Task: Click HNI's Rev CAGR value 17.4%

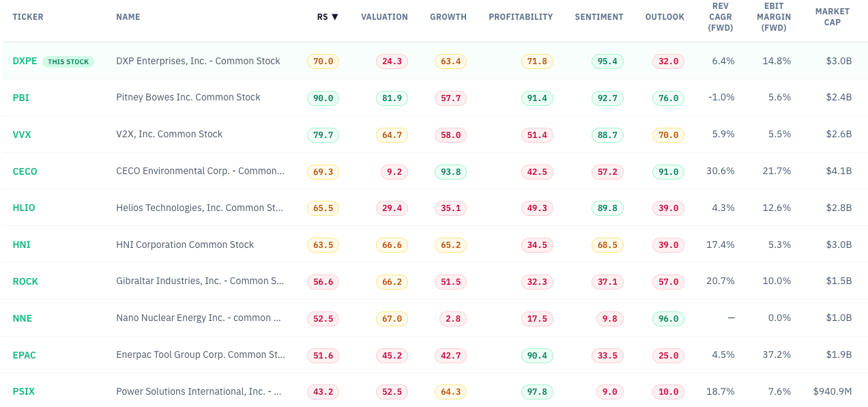Action: tap(721, 245)
